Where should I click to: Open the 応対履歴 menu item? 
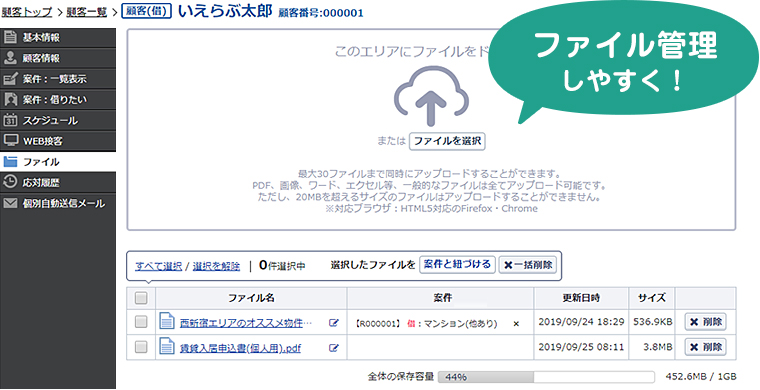coord(58,183)
